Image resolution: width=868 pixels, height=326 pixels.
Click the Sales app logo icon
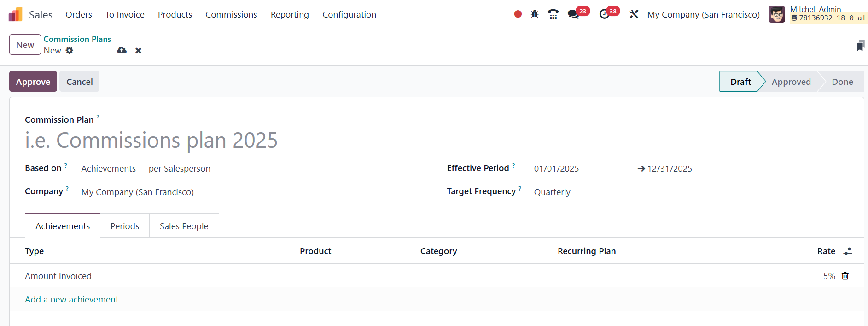15,15
